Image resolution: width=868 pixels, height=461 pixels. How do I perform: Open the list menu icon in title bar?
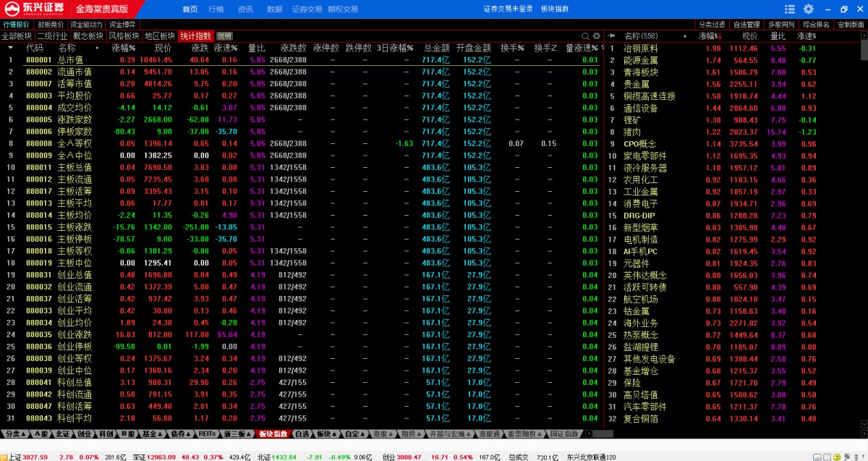pos(790,9)
